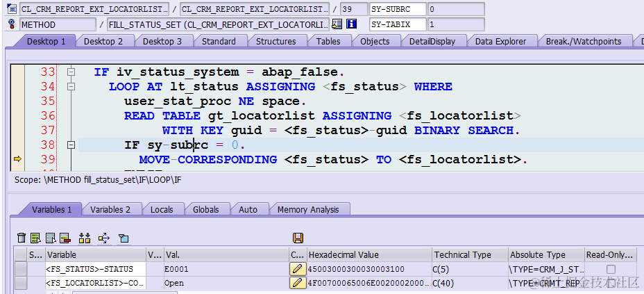Viewport: 644px width, 294px height.
Task: Click line number 39 in code gutter
Action: click(x=48, y=159)
